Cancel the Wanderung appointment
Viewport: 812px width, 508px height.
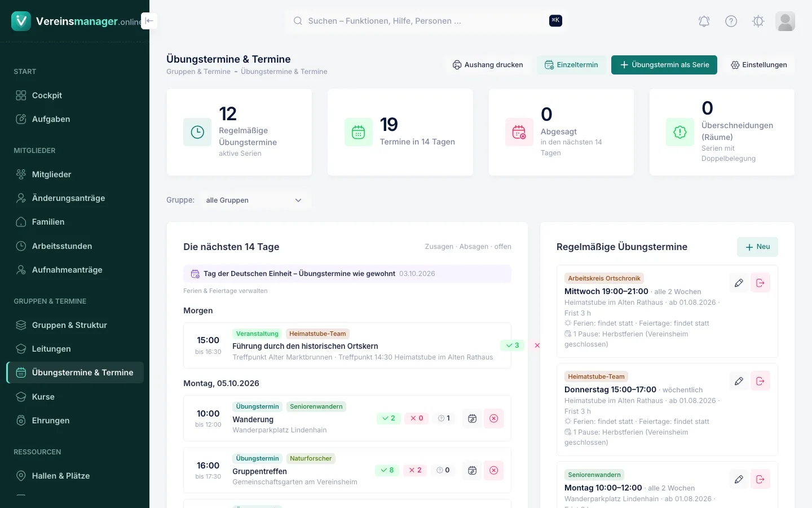coord(493,418)
